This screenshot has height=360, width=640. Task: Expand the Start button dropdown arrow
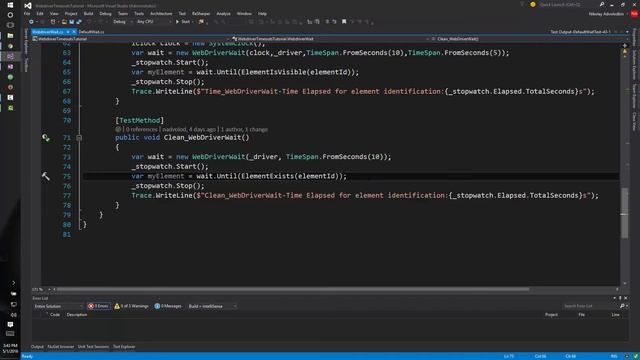pos(192,22)
